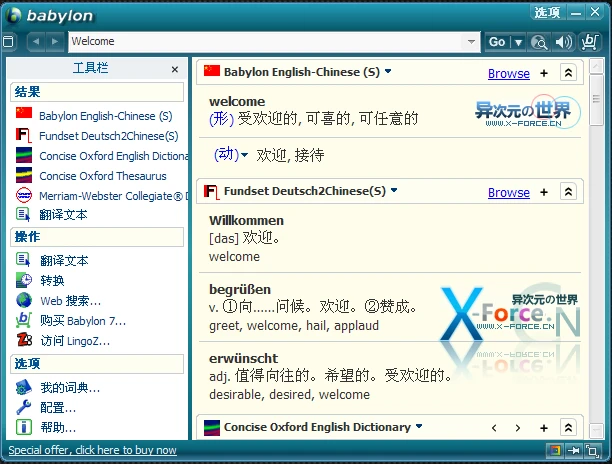612x464 pixels.
Task: Go forward to next search
Action: (55, 41)
